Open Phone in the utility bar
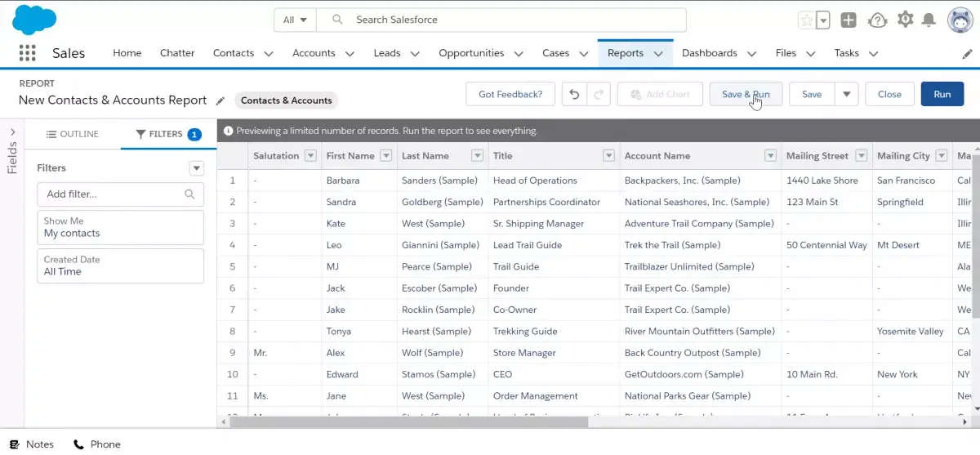980x455 pixels. coord(97,444)
